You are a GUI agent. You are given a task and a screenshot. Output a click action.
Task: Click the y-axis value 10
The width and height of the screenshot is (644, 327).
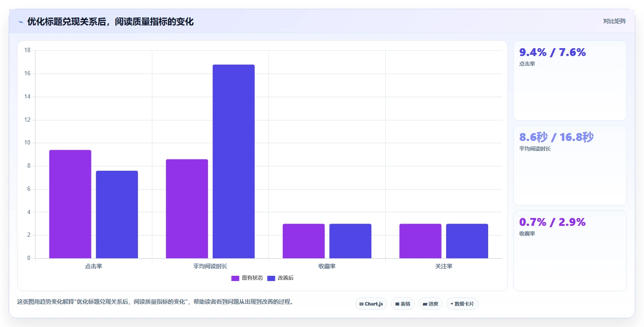[27, 143]
